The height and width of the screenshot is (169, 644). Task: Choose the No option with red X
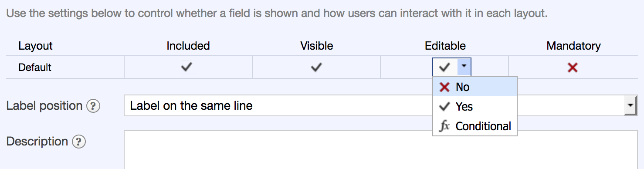pyautogui.click(x=475, y=87)
